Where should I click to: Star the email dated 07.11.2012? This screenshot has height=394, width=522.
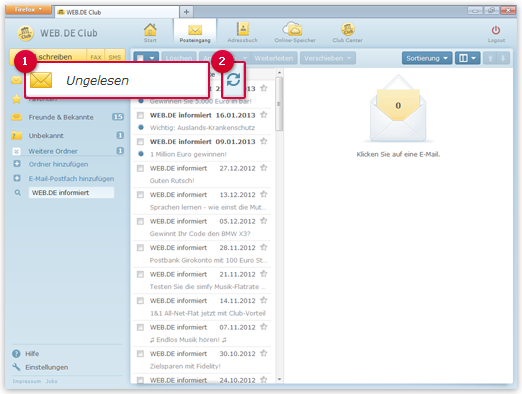click(264, 327)
